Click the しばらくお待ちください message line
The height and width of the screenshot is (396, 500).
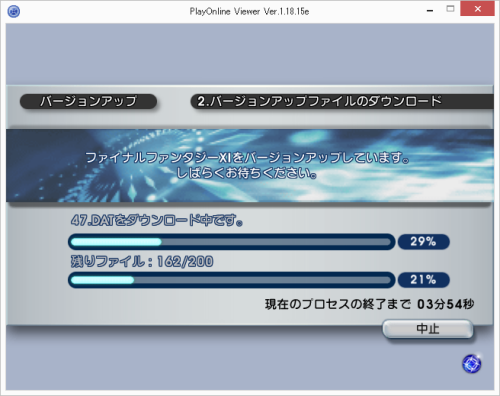[x=246, y=173]
